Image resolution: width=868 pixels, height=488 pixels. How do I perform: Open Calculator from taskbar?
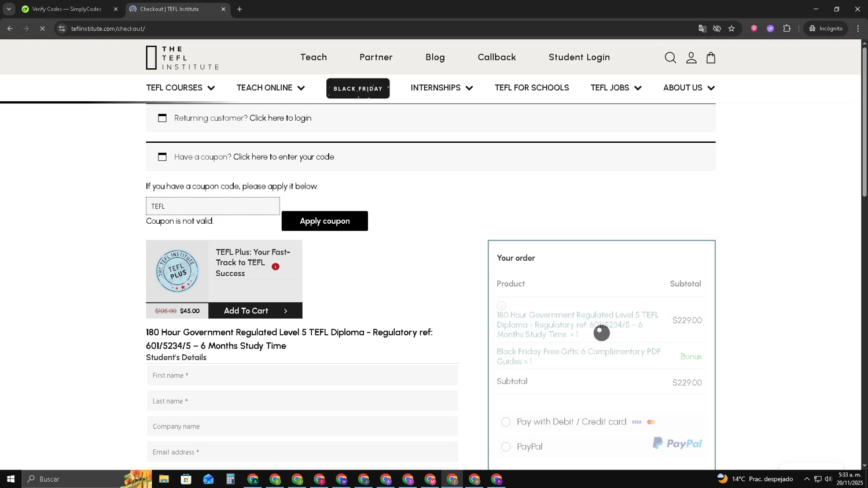[x=230, y=479]
